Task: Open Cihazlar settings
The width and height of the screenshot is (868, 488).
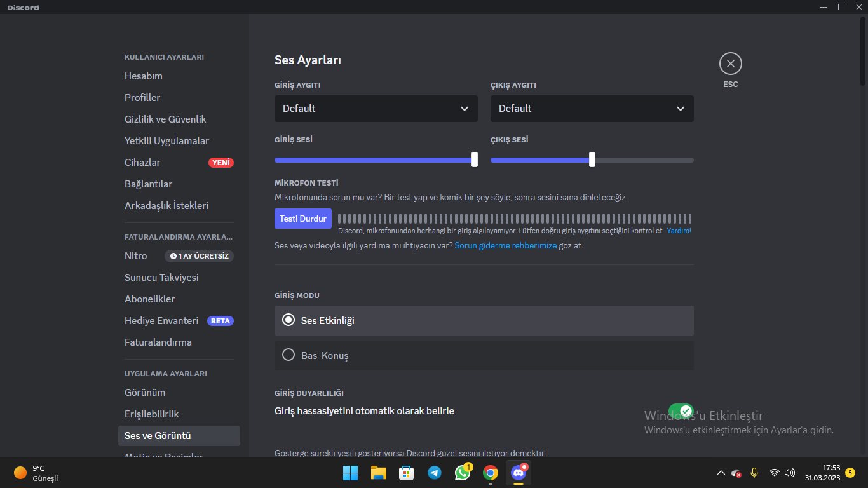Action: pyautogui.click(x=179, y=163)
